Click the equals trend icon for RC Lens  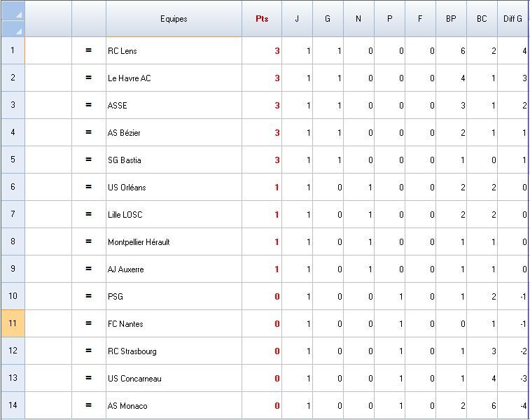pos(89,50)
